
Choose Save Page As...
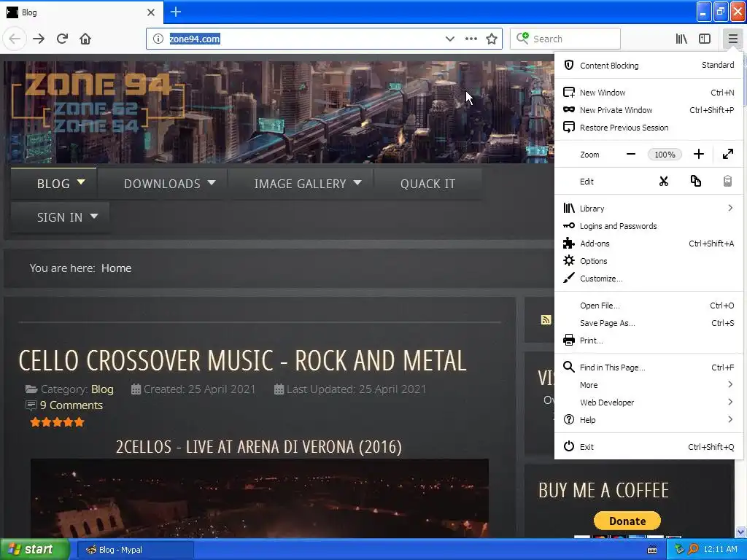pyautogui.click(x=649, y=323)
